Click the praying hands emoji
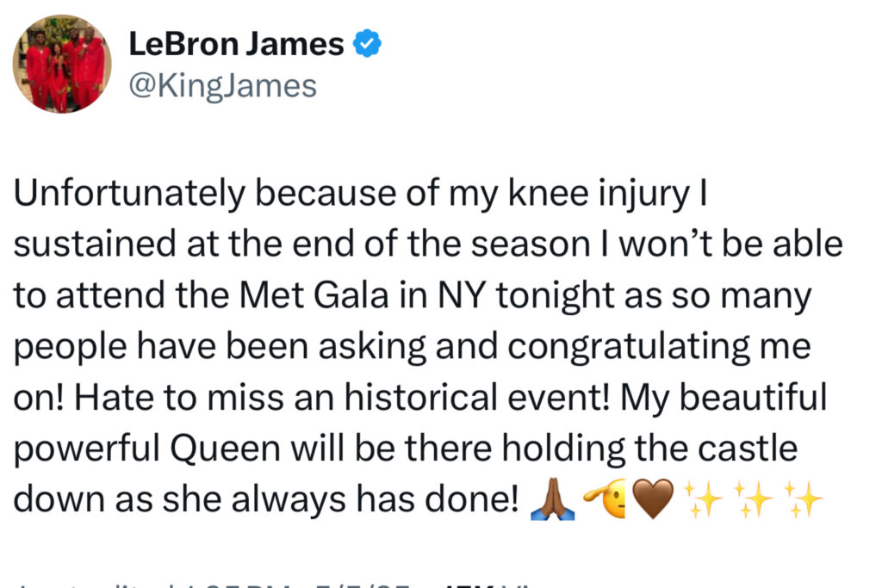The image size is (882, 588). 552,498
